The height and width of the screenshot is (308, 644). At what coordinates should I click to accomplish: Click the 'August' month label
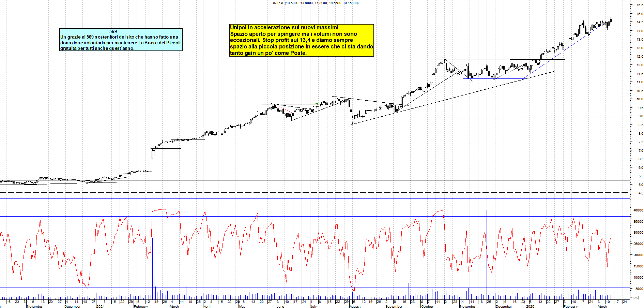[x=355, y=306]
